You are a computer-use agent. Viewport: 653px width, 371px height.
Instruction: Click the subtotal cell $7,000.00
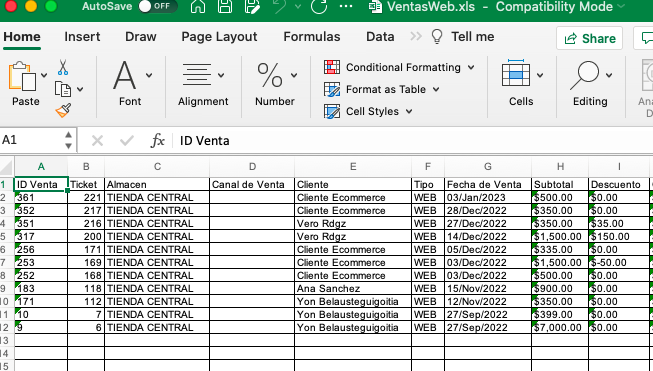(560, 328)
